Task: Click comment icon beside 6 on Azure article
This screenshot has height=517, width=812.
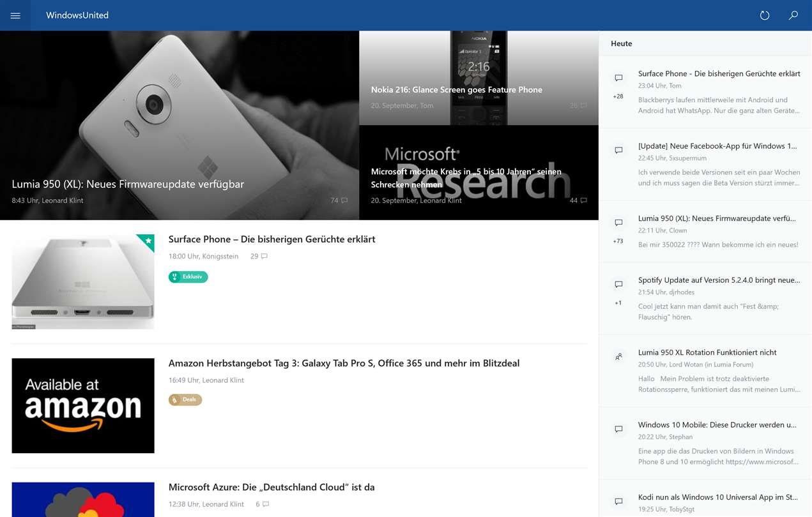Action: 266,504
